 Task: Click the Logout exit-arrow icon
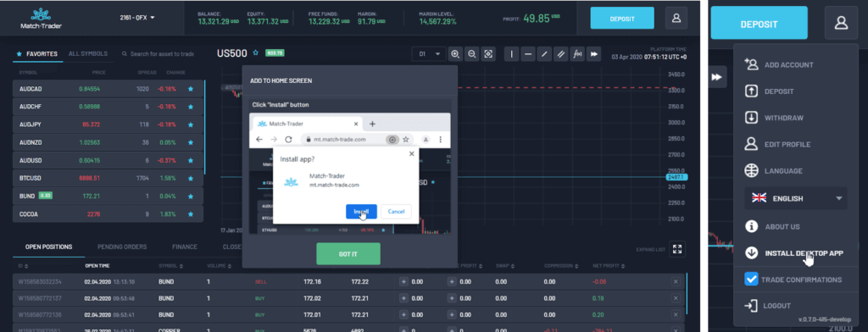click(x=751, y=306)
